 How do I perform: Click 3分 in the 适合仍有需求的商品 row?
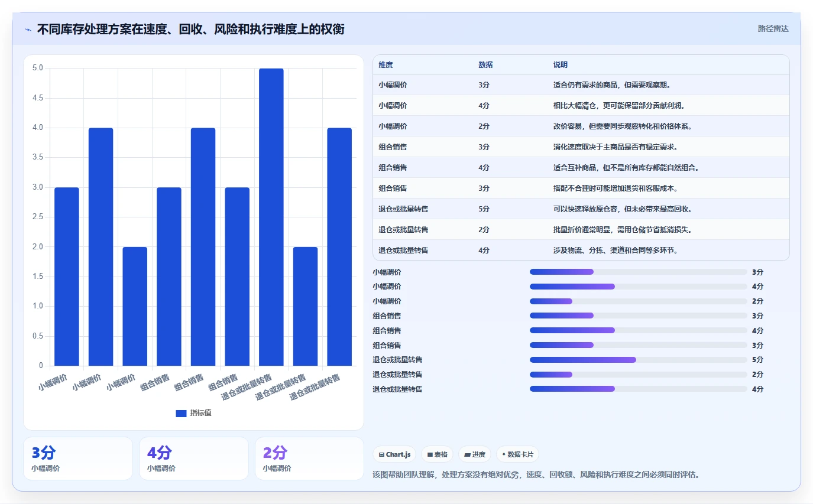pyautogui.click(x=484, y=85)
